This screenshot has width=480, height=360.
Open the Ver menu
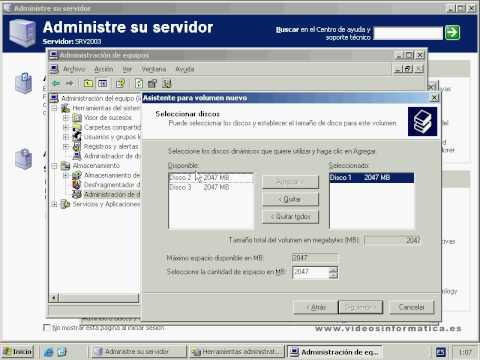coord(127,69)
